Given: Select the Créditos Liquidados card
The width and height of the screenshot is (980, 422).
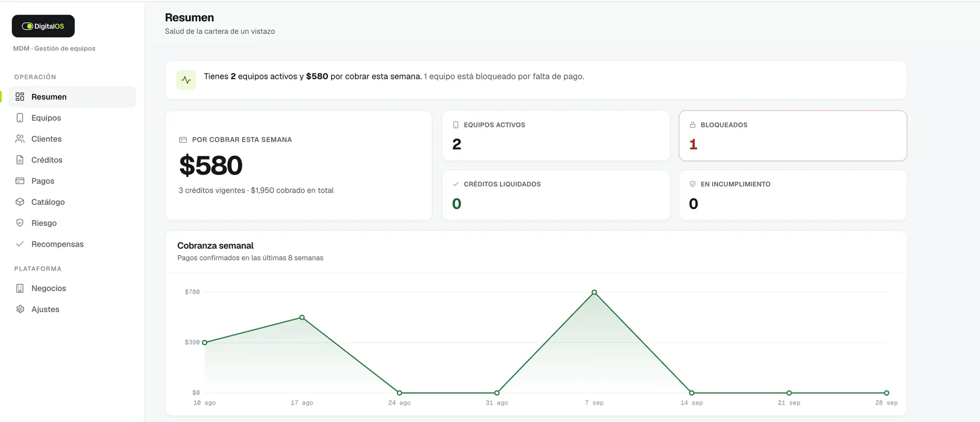Looking at the screenshot, I should (556, 195).
